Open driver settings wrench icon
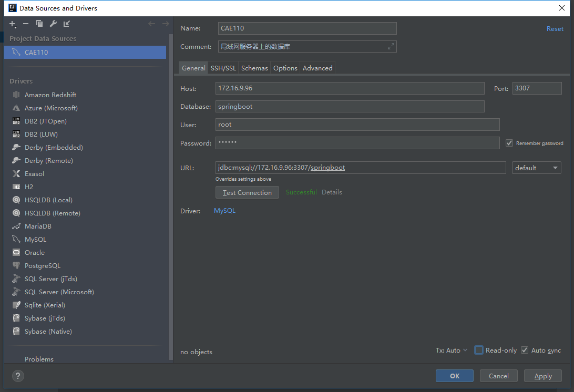Screen dimensions: 574x392 [53, 24]
